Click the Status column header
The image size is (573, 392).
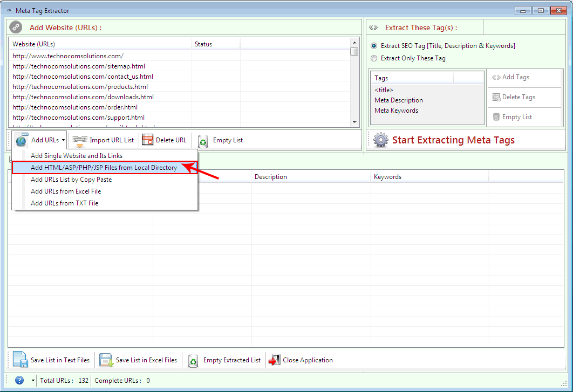[216, 44]
